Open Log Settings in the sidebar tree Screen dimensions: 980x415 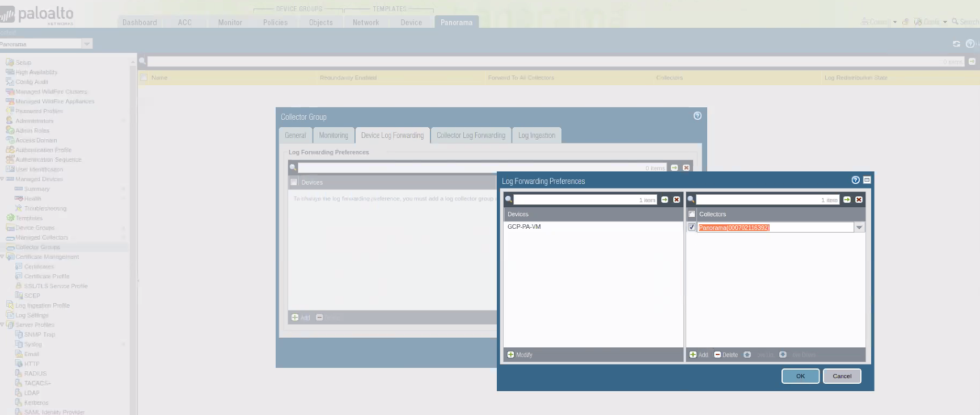32,315
